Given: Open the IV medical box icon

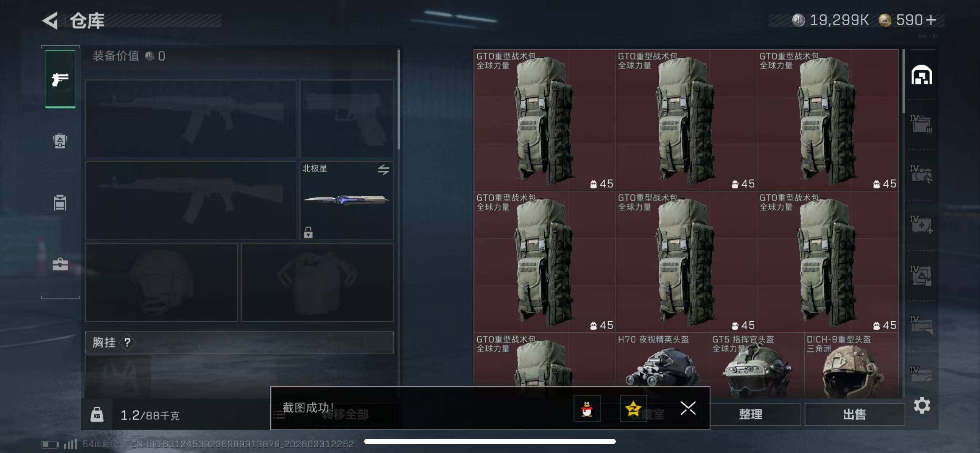Looking at the screenshot, I should coord(921,225).
